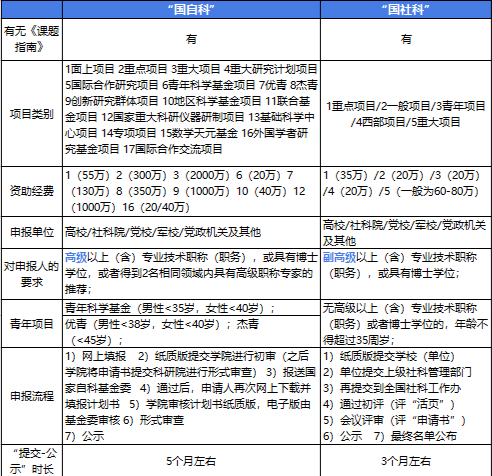Screen dimensions: 492x476
Task: Select the "提交-公示时长" row label
Action: (x=32, y=461)
